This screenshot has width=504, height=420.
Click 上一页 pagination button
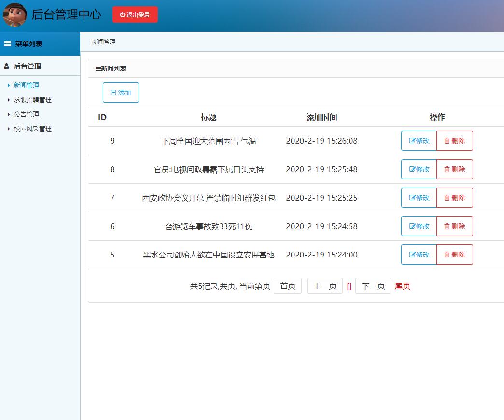tap(324, 285)
